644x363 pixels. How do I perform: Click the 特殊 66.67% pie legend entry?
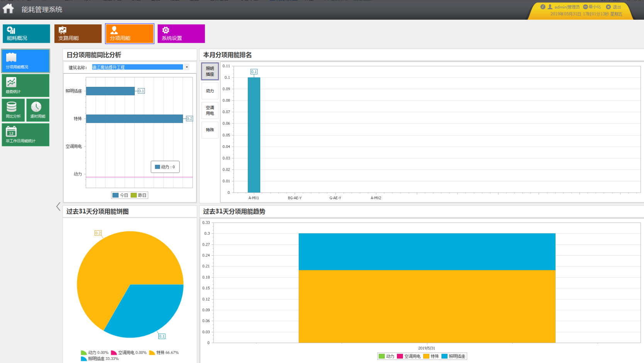[x=164, y=353]
